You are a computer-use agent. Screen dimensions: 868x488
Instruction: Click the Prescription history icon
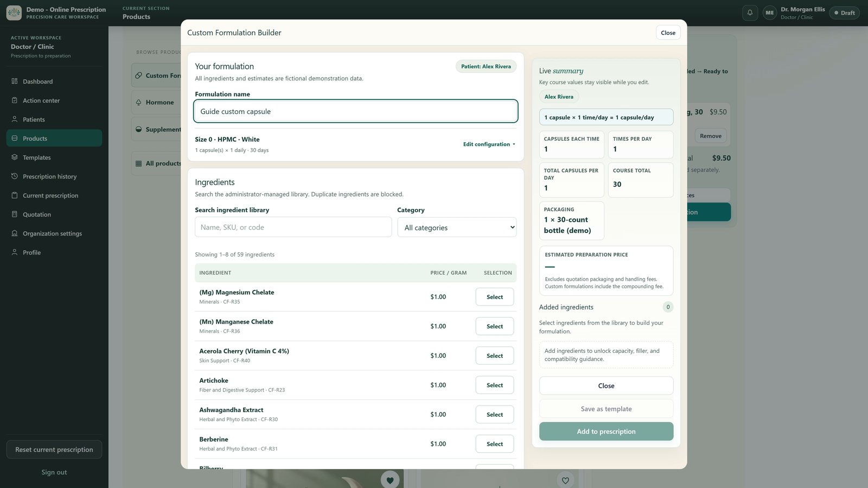pyautogui.click(x=15, y=176)
